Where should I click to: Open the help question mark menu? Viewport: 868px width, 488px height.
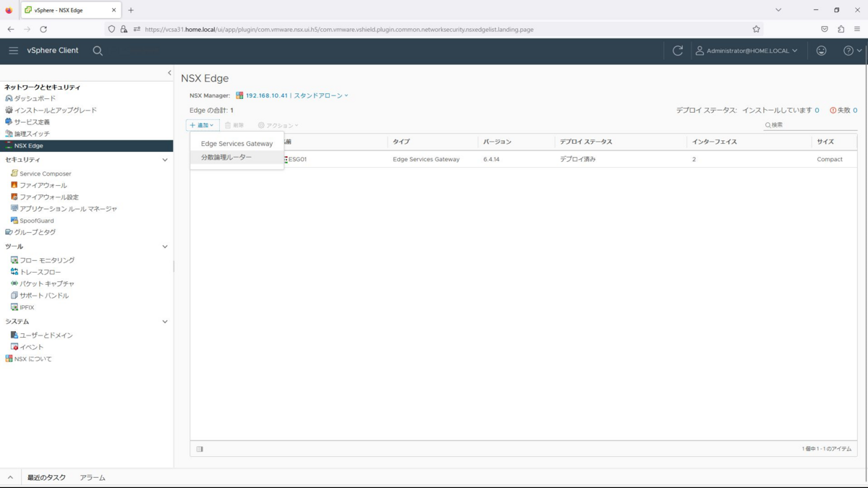pos(852,51)
